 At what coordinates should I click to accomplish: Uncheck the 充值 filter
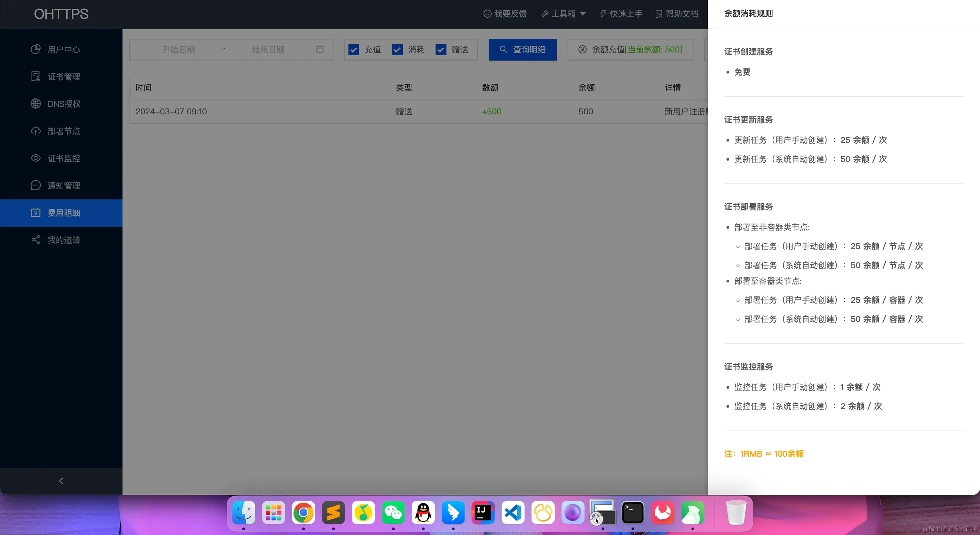[x=354, y=49]
